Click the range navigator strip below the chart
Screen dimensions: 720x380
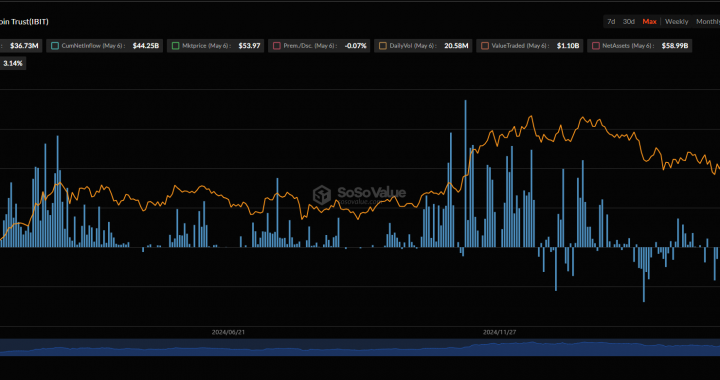click(360, 347)
